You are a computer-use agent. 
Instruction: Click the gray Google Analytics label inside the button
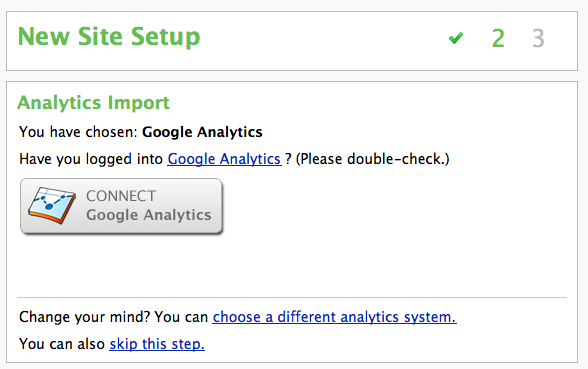click(149, 215)
